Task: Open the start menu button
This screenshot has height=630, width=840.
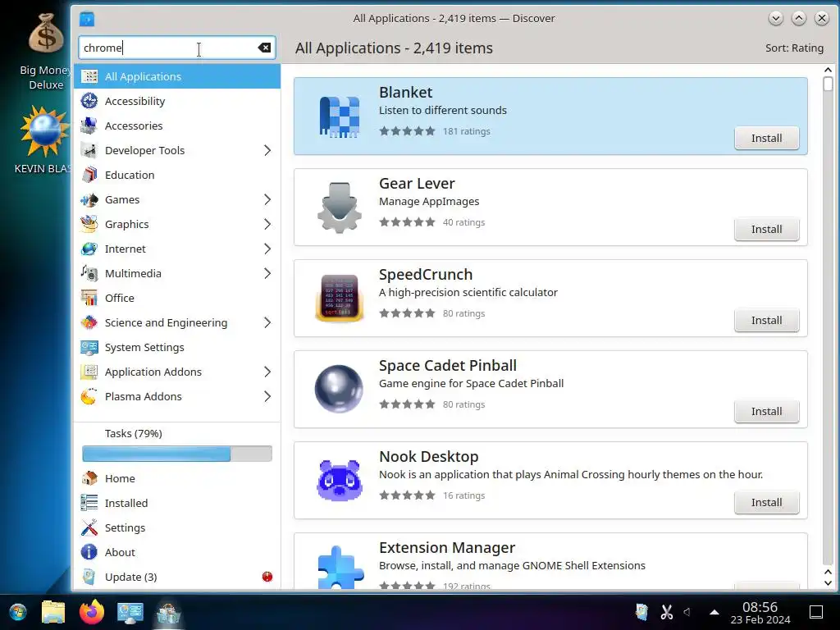Action: coord(18,612)
